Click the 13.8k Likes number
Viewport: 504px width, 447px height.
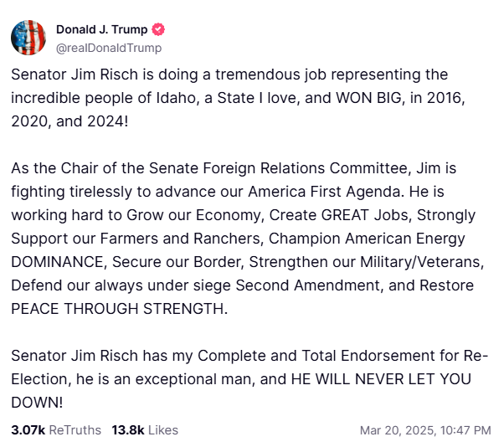click(x=128, y=430)
